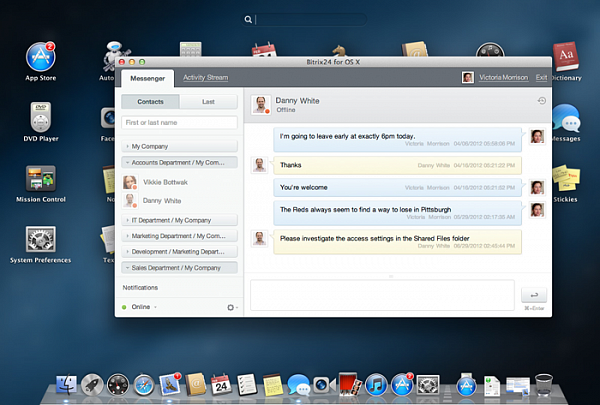This screenshot has height=405, width=600.
Task: Click Danny White's avatar beside "Thanks" message
Action: (259, 165)
